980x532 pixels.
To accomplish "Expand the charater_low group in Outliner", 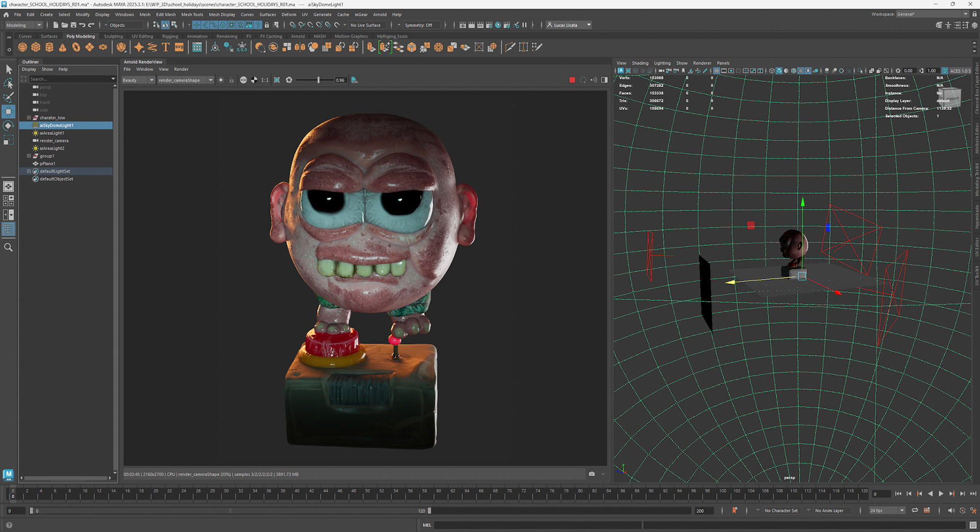I will coord(29,118).
